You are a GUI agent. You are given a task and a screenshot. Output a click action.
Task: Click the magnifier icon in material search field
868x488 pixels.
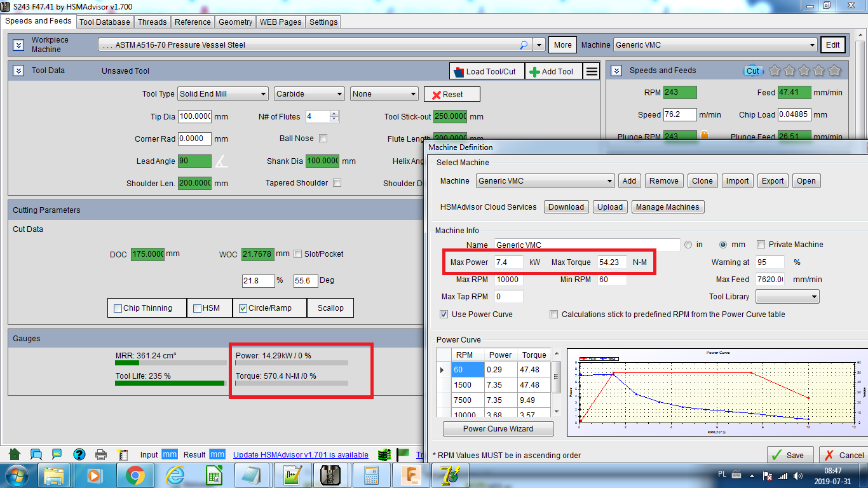click(x=524, y=45)
